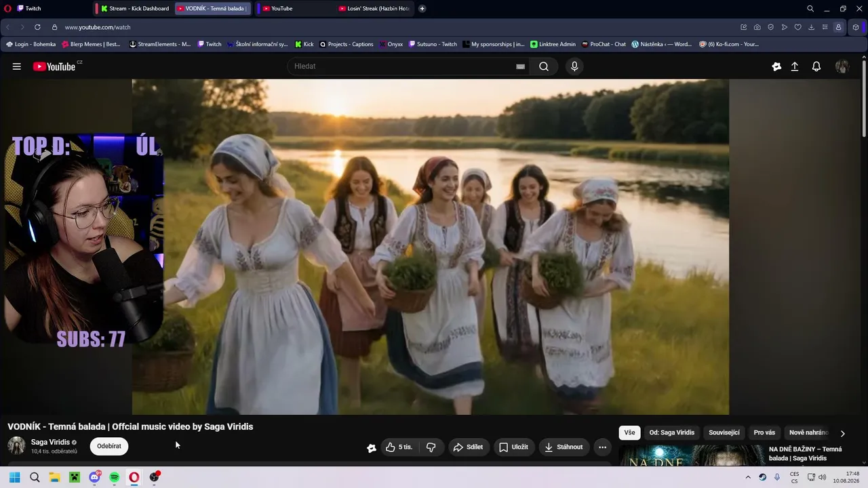
Task: Start voice search with microphone icon
Action: click(574, 66)
